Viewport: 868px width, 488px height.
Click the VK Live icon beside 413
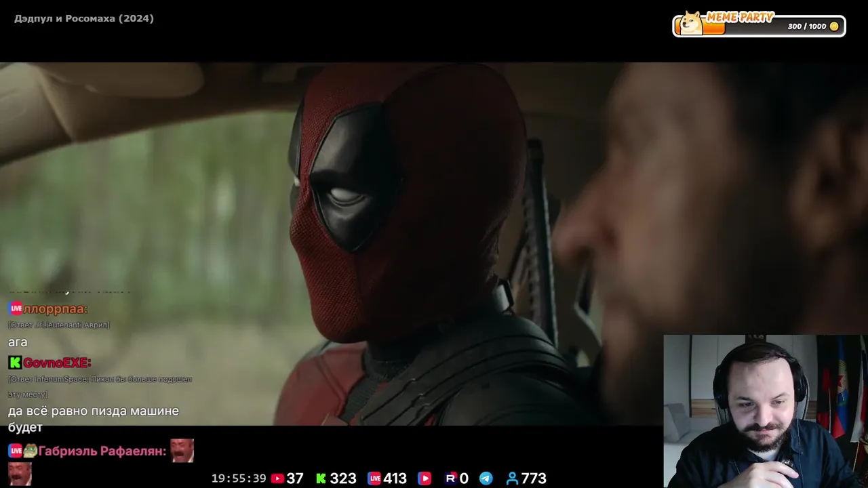click(374, 479)
